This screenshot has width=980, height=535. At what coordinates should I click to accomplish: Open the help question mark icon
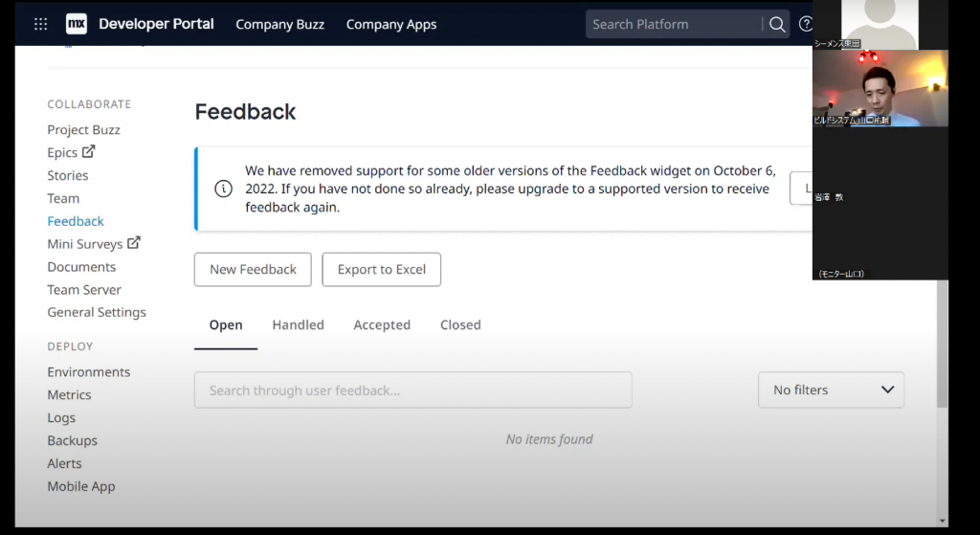tap(806, 24)
